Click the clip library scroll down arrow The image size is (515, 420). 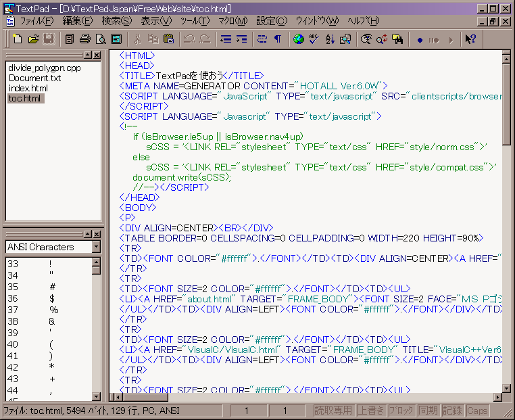click(96, 396)
